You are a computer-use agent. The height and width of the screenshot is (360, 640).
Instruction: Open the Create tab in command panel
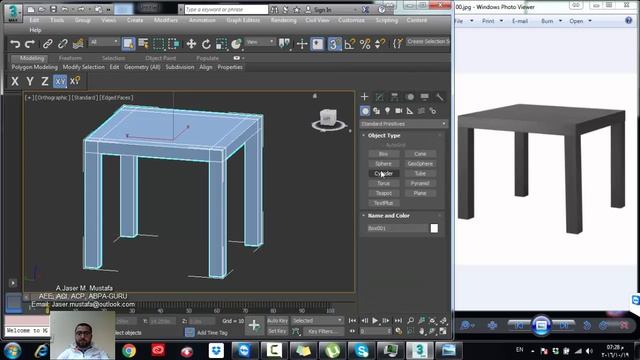tap(364, 97)
